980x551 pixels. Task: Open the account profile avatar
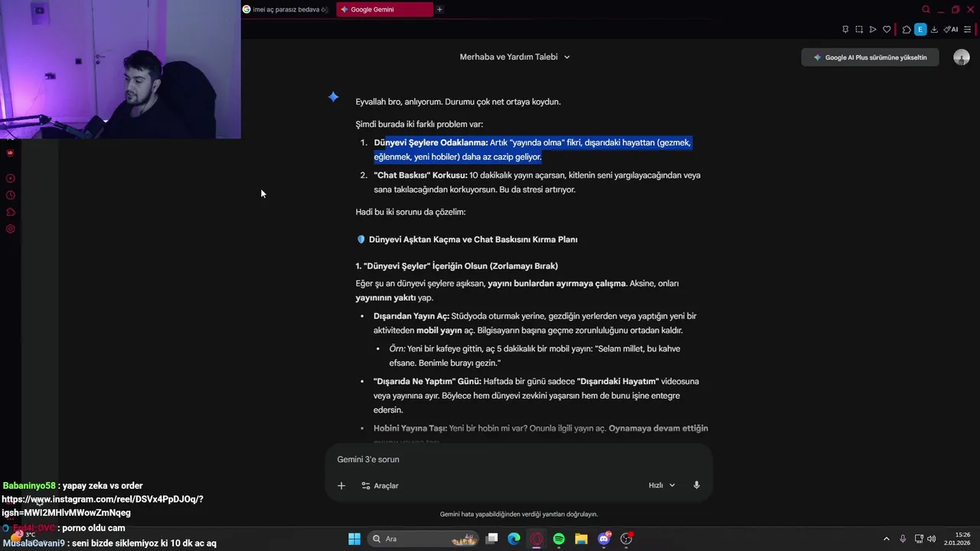[962, 57]
